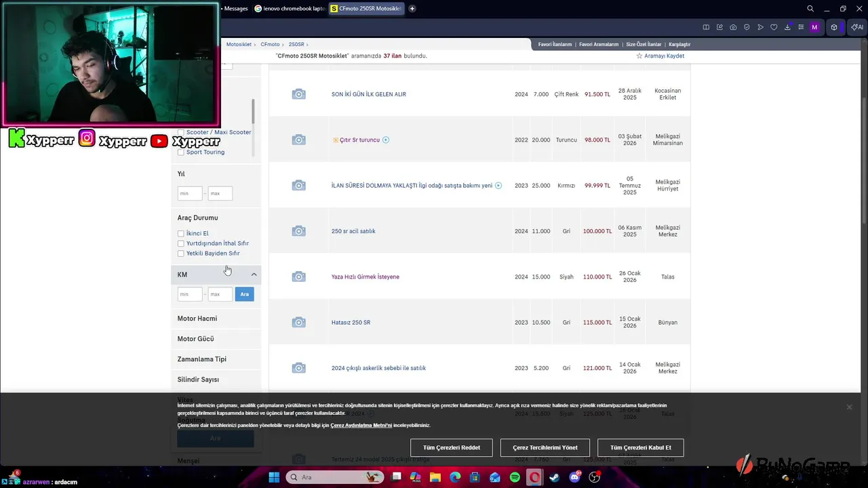Click the Tüm Çerezleri Reddet button

coord(452,448)
